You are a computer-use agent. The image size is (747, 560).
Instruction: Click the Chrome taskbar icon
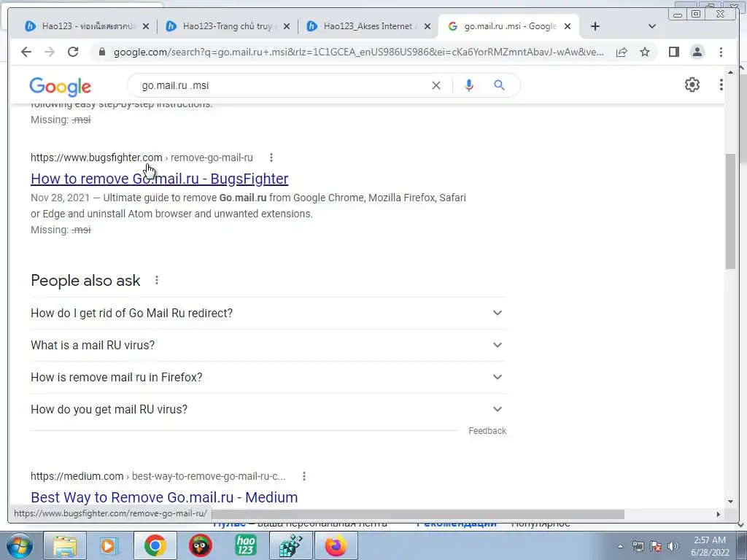[x=155, y=545]
